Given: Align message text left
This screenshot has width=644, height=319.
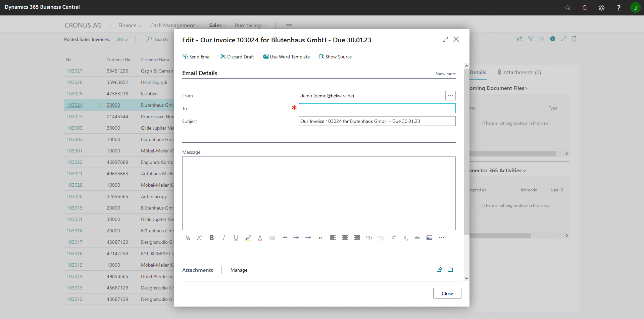Looking at the screenshot, I should pos(333,238).
